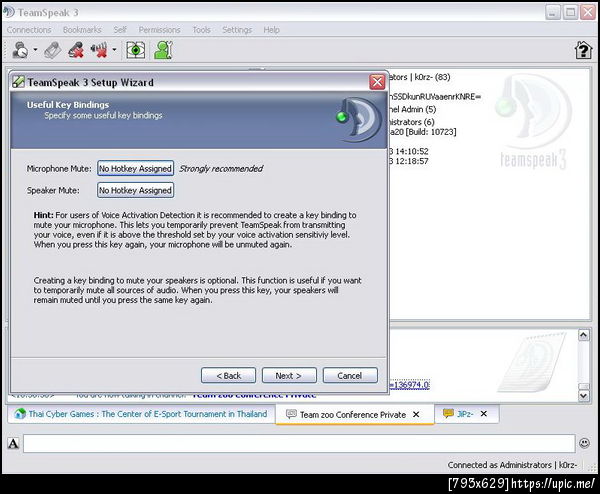Screen dimensions: 600x494
Task: Click the chat log scroll down arrow
Action: point(583,395)
